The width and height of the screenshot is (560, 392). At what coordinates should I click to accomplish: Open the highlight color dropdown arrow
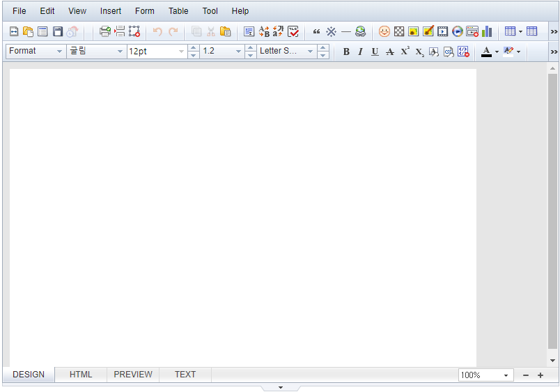pos(519,52)
